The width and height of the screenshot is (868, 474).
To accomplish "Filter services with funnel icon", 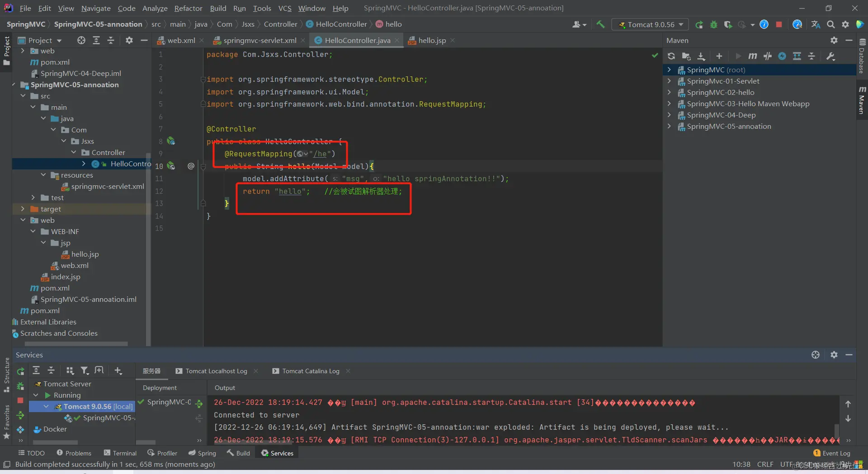I will [85, 371].
